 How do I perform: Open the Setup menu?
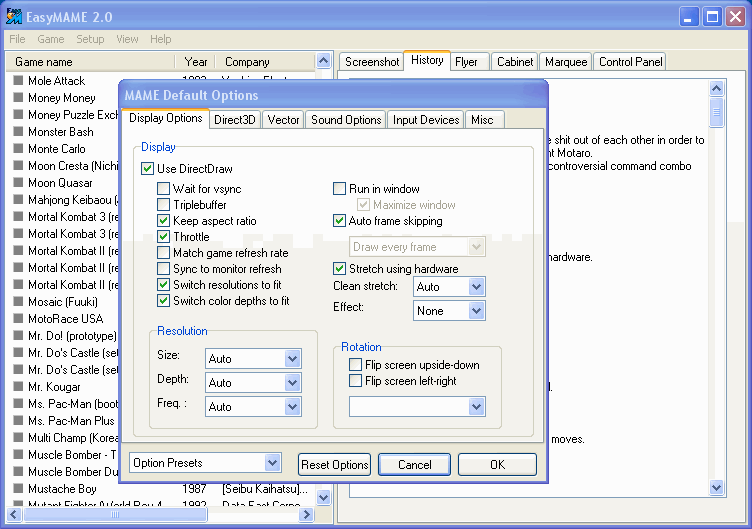tap(90, 39)
